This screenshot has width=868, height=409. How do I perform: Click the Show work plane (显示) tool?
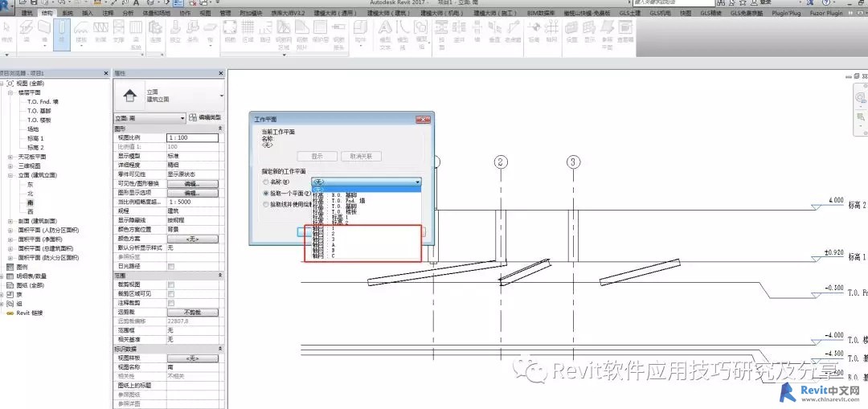[590, 31]
